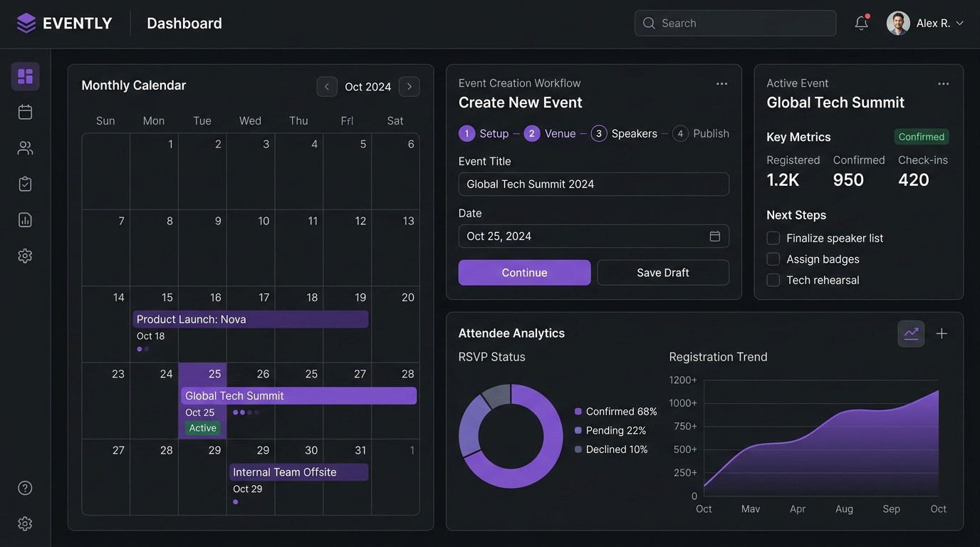Click the Search box in the header
This screenshot has width=980, height=547.
point(736,23)
